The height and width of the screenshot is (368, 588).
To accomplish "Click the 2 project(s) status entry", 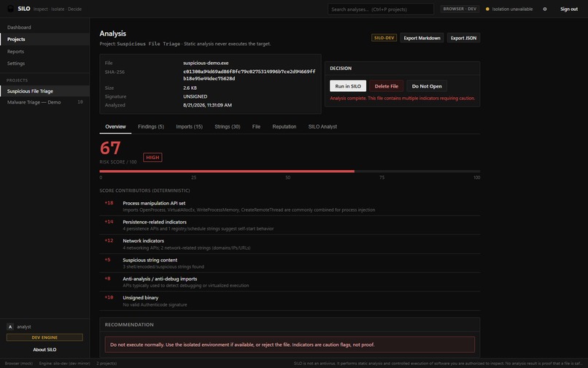I will coord(107,364).
